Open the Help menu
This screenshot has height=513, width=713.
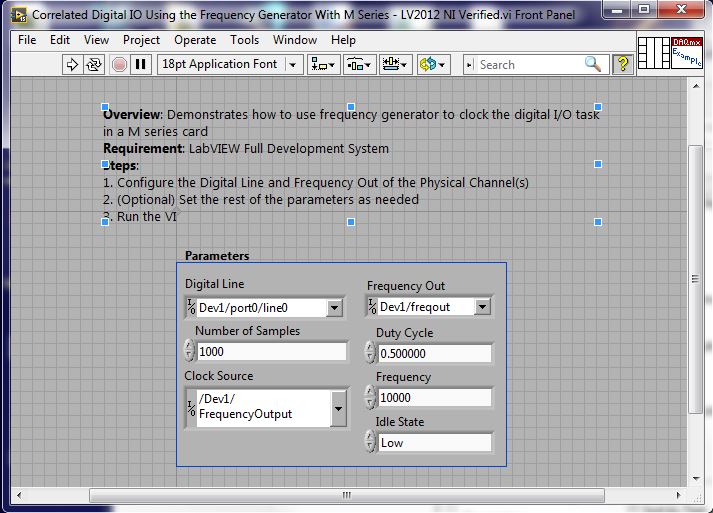pyautogui.click(x=343, y=40)
